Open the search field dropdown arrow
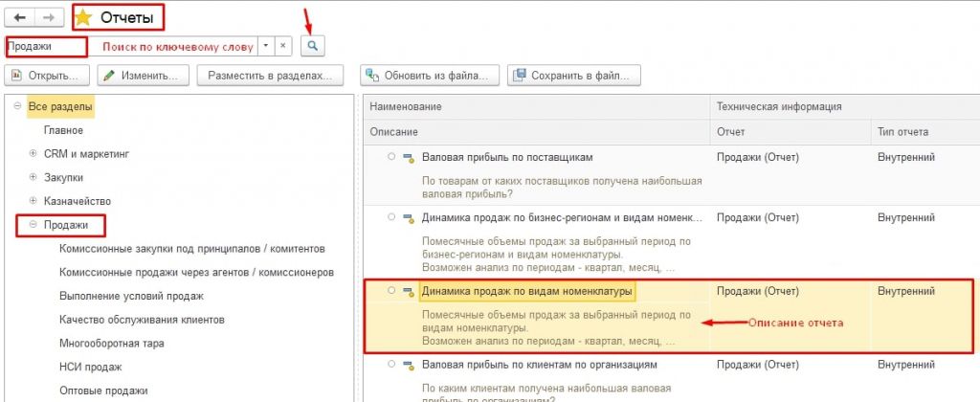The height and width of the screenshot is (402, 980). pos(266,46)
